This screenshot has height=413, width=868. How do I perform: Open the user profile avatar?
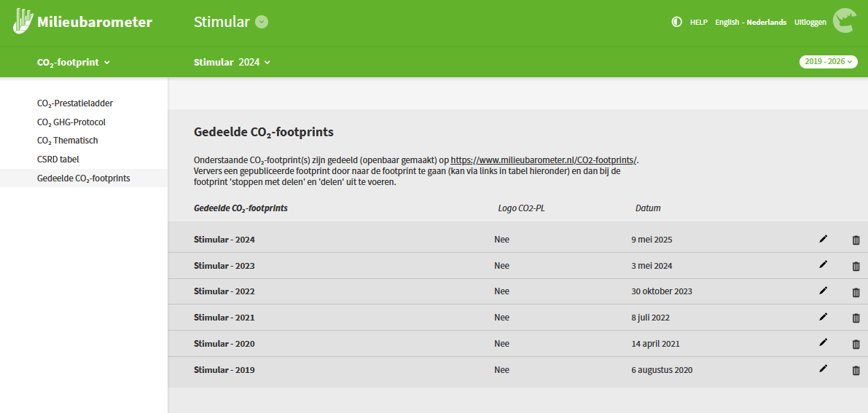point(845,21)
